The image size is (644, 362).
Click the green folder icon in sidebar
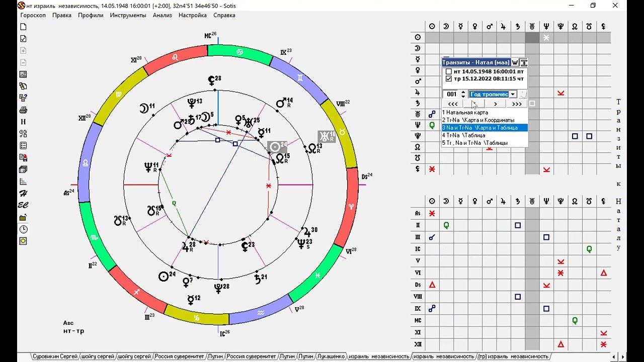[23, 217]
